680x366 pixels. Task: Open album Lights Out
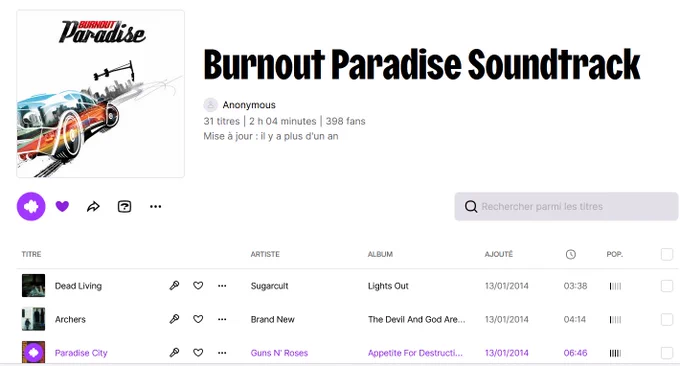[388, 286]
